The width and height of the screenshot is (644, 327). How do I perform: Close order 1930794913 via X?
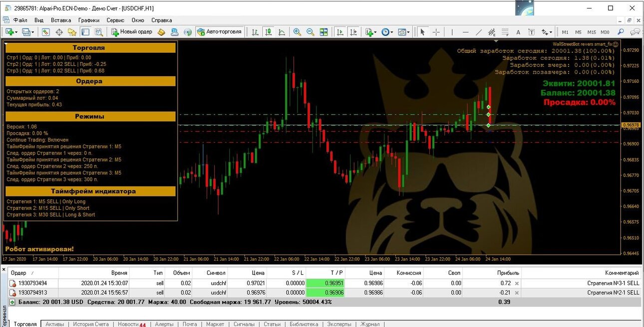pos(517,293)
